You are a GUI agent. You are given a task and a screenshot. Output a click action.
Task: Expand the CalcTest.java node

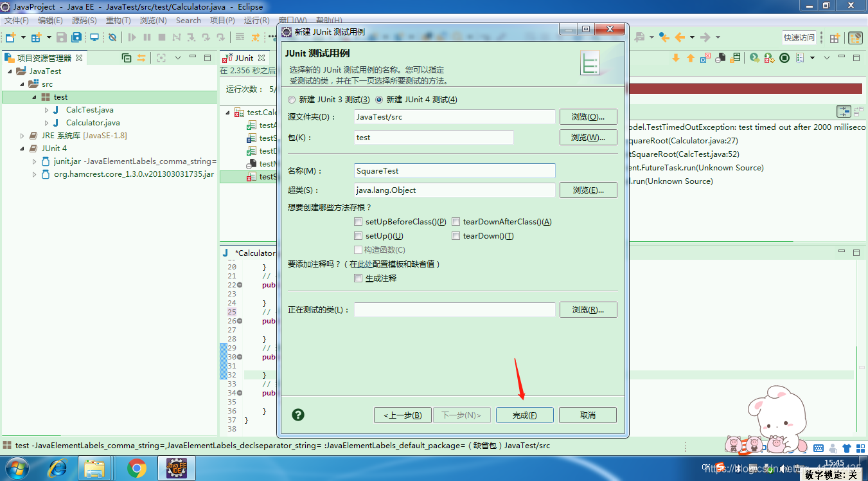click(x=46, y=110)
